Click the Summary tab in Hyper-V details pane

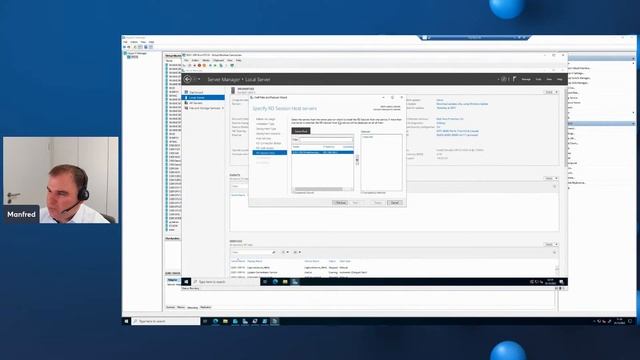point(171,307)
